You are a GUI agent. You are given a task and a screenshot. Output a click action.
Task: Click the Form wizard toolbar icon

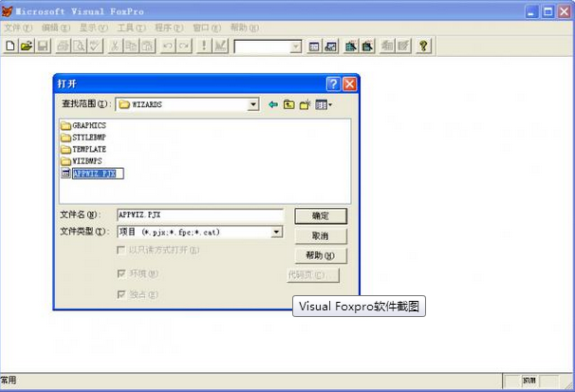[x=351, y=47]
